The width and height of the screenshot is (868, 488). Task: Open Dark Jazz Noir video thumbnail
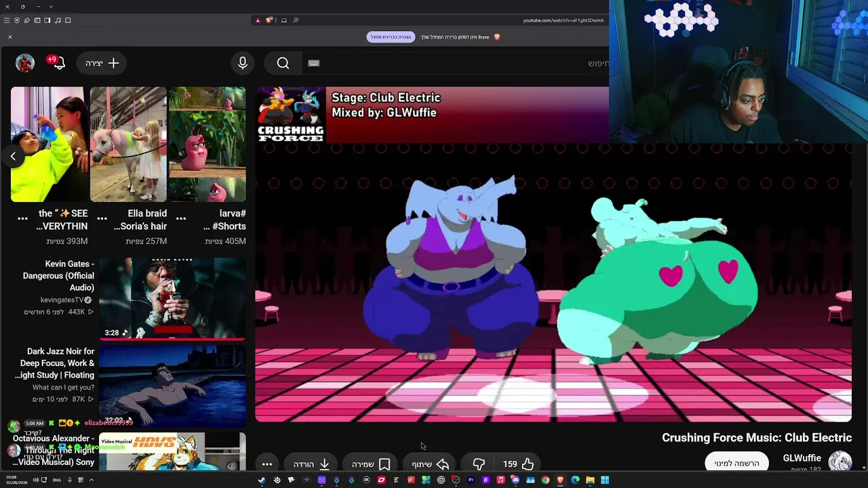tap(172, 386)
